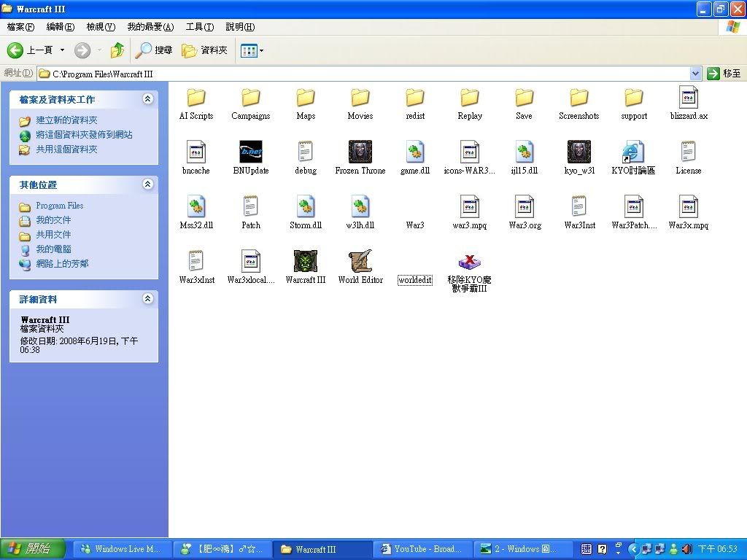Open the 檔案(F) menu

(20, 27)
